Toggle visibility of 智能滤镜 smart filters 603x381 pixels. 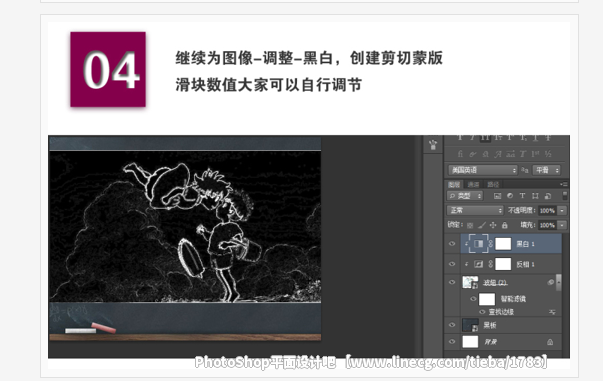pos(473,299)
